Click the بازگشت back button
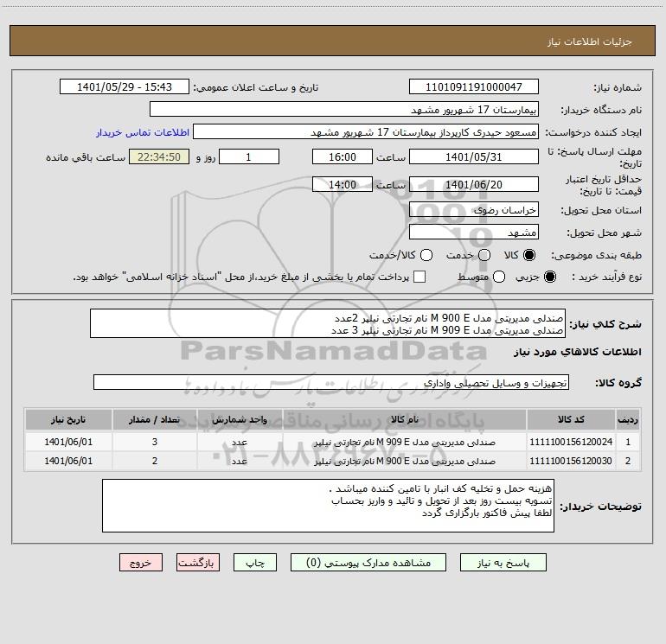This screenshot has height=644, width=666. click(198, 563)
